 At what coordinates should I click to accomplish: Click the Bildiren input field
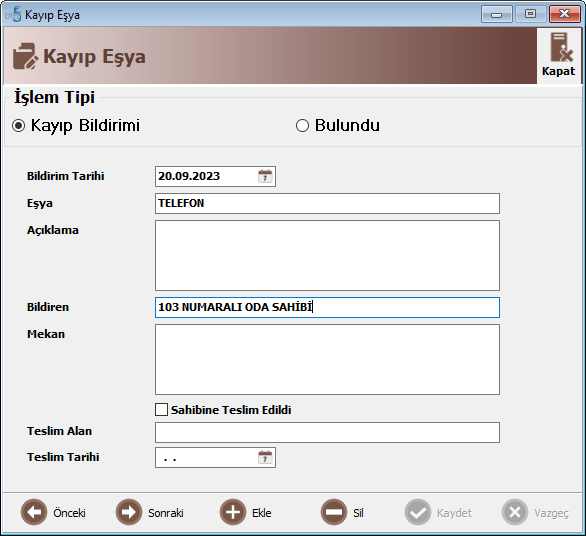pos(327,307)
